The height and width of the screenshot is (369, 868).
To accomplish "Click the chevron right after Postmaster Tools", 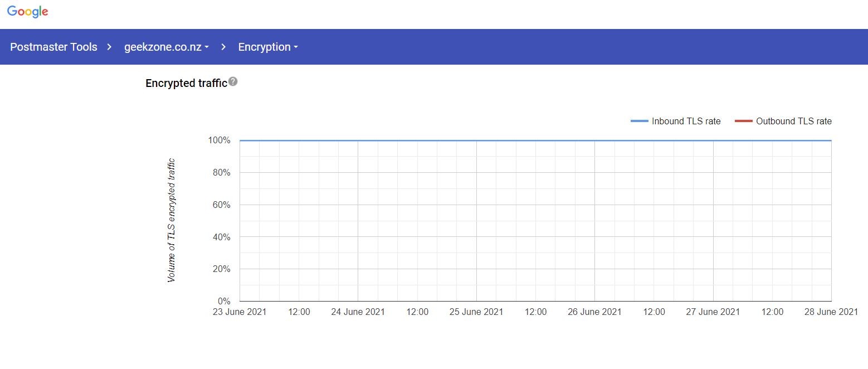I will pyautogui.click(x=110, y=47).
